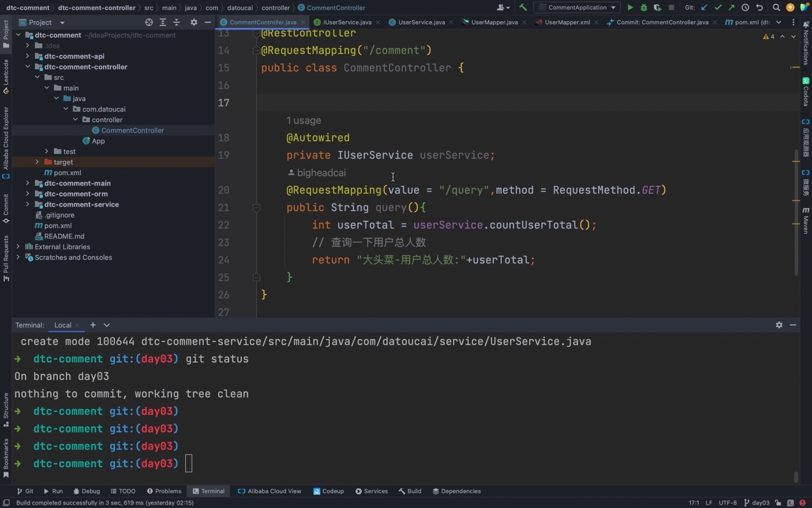Expand the dtc-comment-service module folder
This screenshot has height=508, width=812.
[x=28, y=204]
